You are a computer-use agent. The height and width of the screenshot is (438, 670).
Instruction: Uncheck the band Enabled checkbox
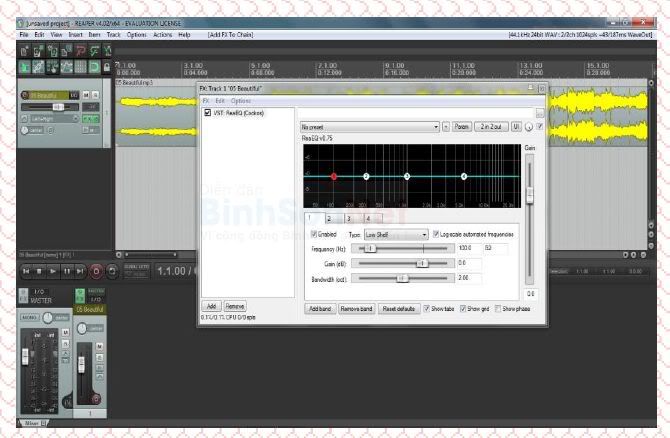pyautogui.click(x=314, y=234)
